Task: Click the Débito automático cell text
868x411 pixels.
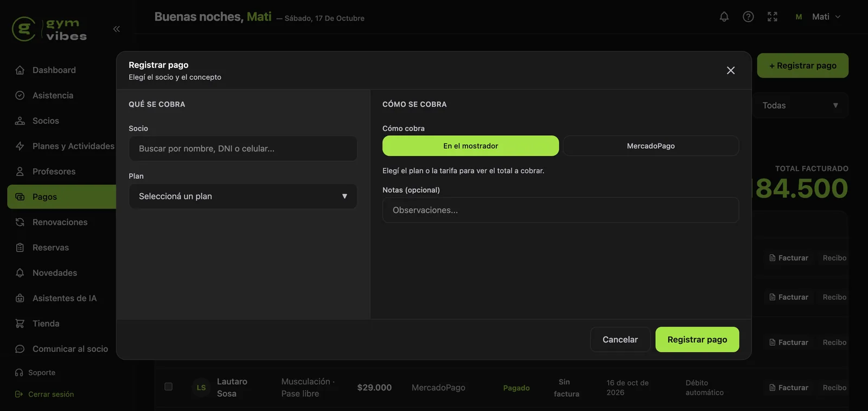Action: coord(705,388)
